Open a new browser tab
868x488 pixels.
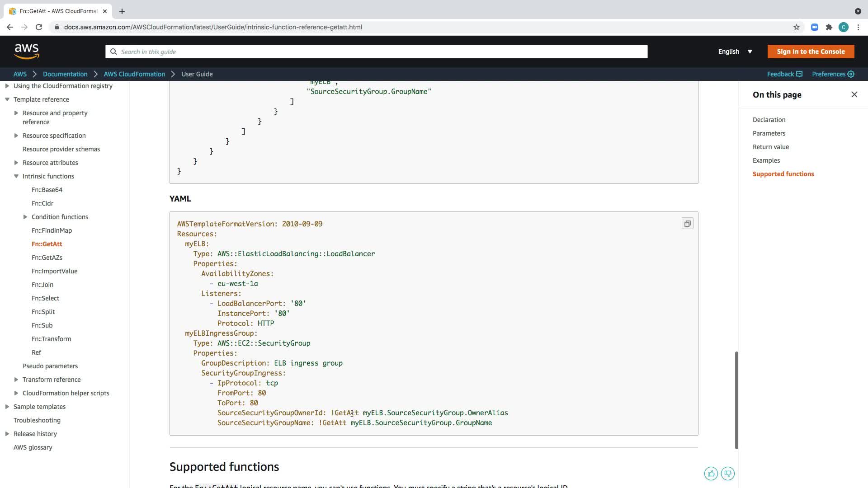(122, 11)
